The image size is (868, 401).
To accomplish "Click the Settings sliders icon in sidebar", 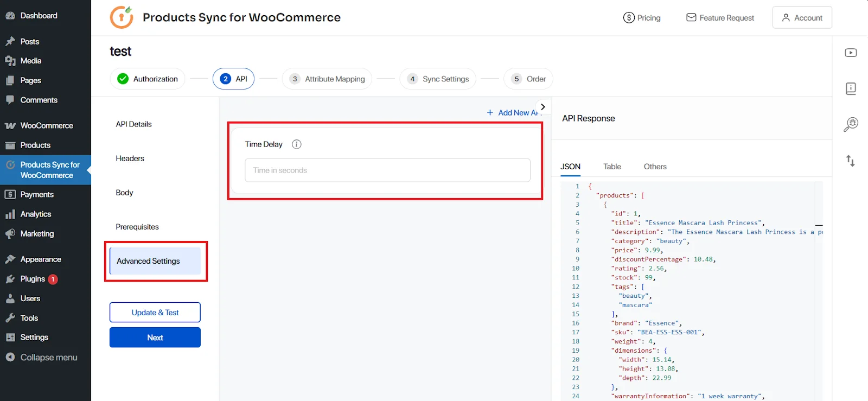I will (x=10, y=338).
